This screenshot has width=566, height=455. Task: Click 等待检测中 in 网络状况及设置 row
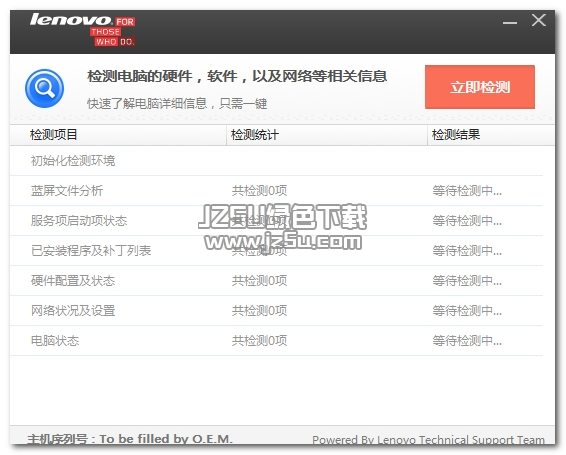pos(467,311)
